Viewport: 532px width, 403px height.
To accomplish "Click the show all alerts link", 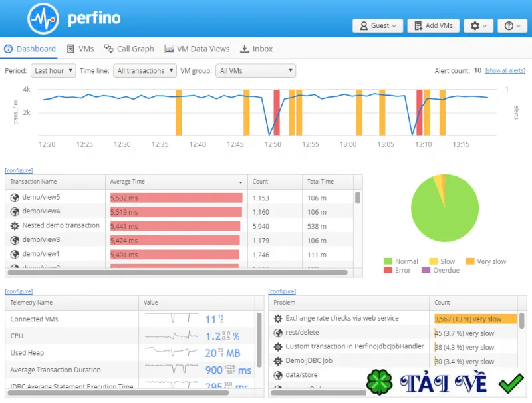I will pyautogui.click(x=505, y=70).
